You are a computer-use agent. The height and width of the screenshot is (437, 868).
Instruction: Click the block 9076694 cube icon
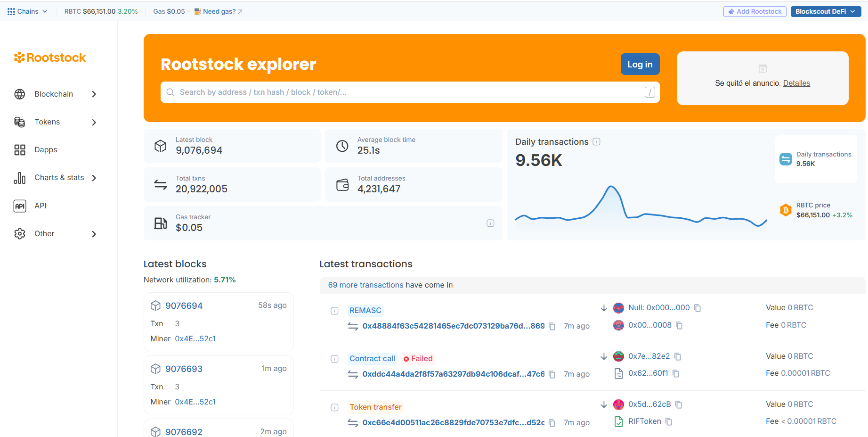pyautogui.click(x=155, y=306)
